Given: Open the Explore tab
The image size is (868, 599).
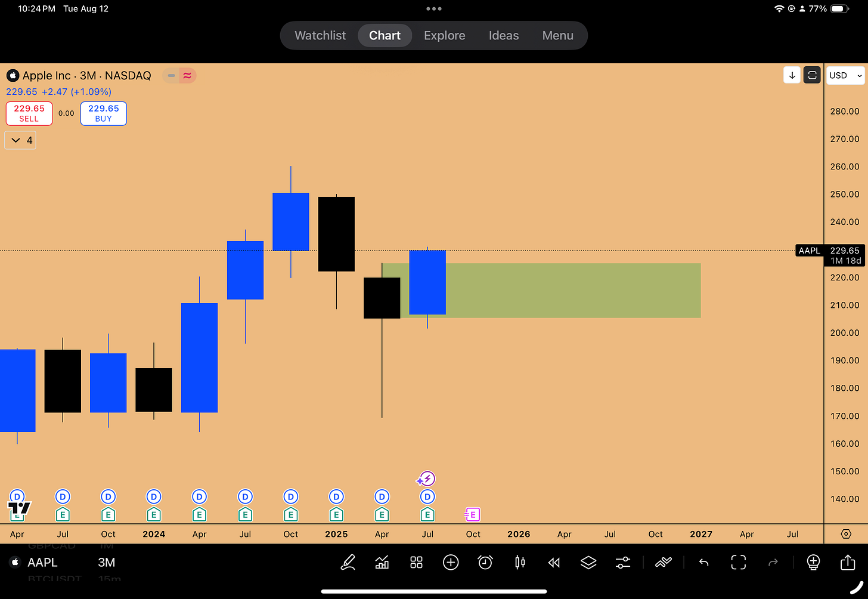Looking at the screenshot, I should pos(444,35).
